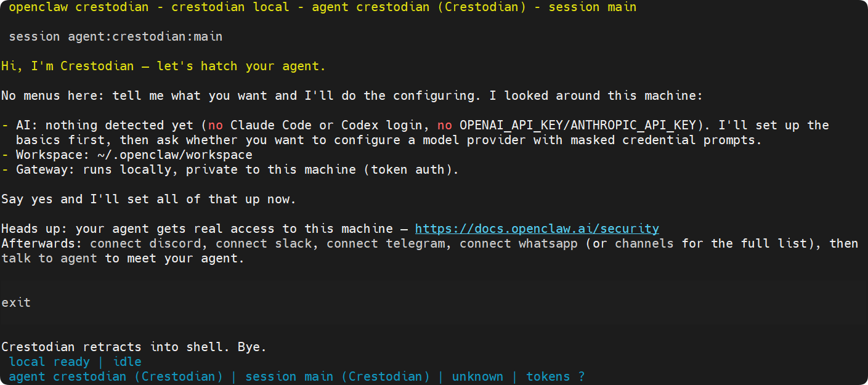Image resolution: width=868 pixels, height=385 pixels.
Task: Click 'connect discord' in Afterwards line
Action: pyautogui.click(x=145, y=243)
